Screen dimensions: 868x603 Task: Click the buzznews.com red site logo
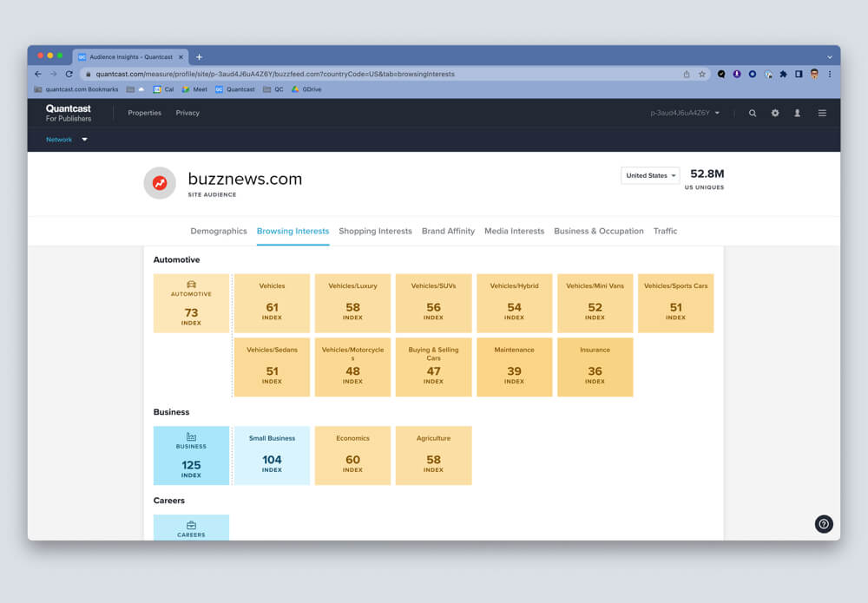[160, 182]
